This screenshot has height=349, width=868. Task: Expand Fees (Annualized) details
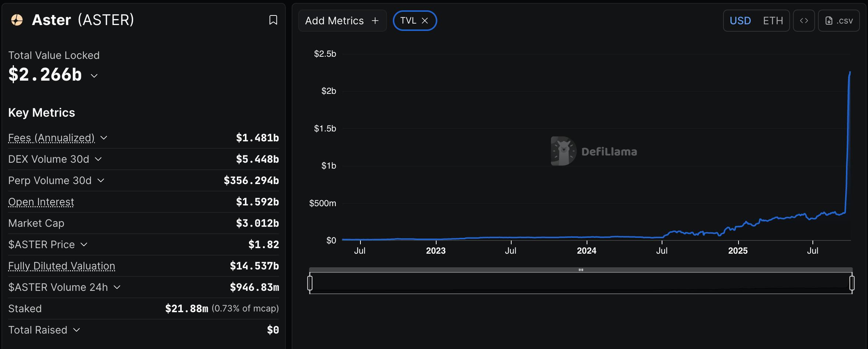click(104, 138)
